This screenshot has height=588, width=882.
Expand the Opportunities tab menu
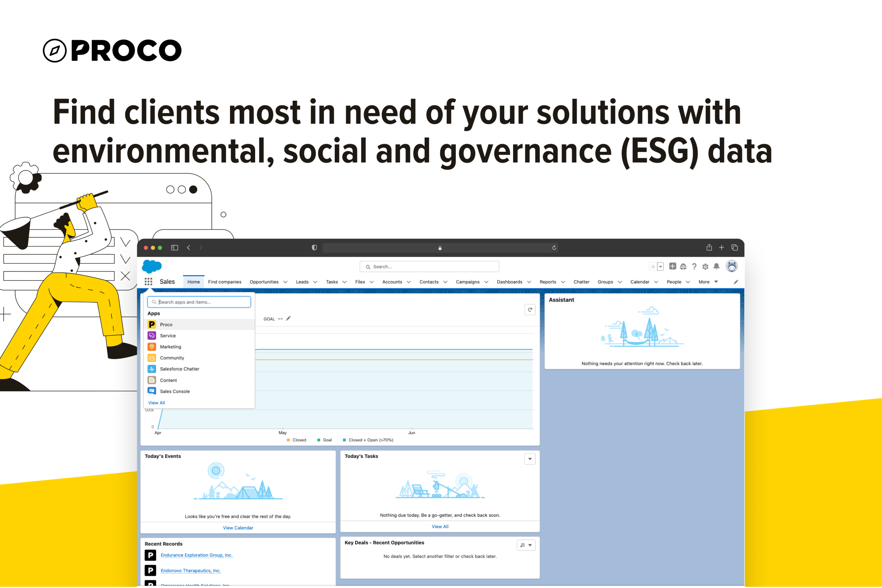click(x=285, y=282)
